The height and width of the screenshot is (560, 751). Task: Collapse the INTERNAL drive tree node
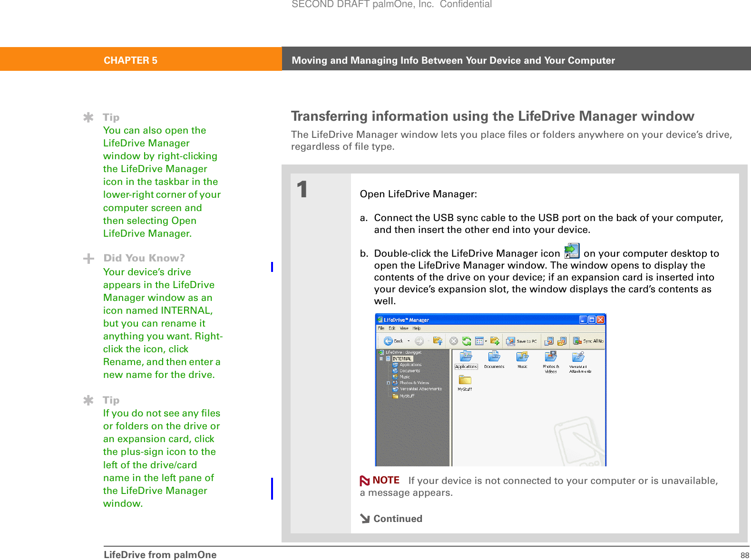381,359
